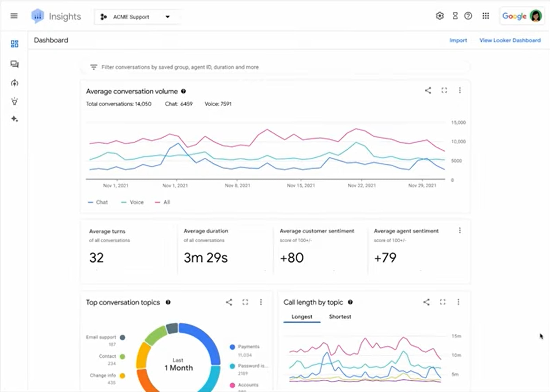Open the Google apps grid
Viewport: 550px width, 392px height.
tap(485, 16)
